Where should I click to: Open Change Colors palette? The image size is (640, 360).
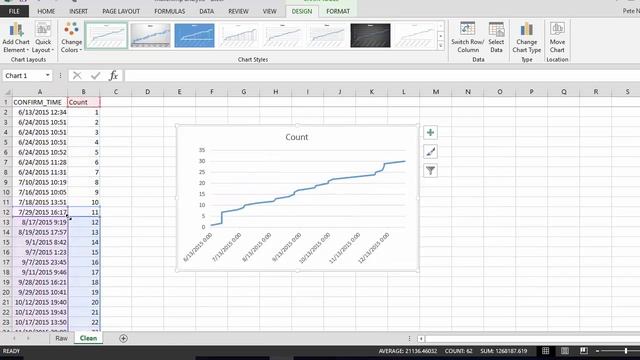point(71,38)
